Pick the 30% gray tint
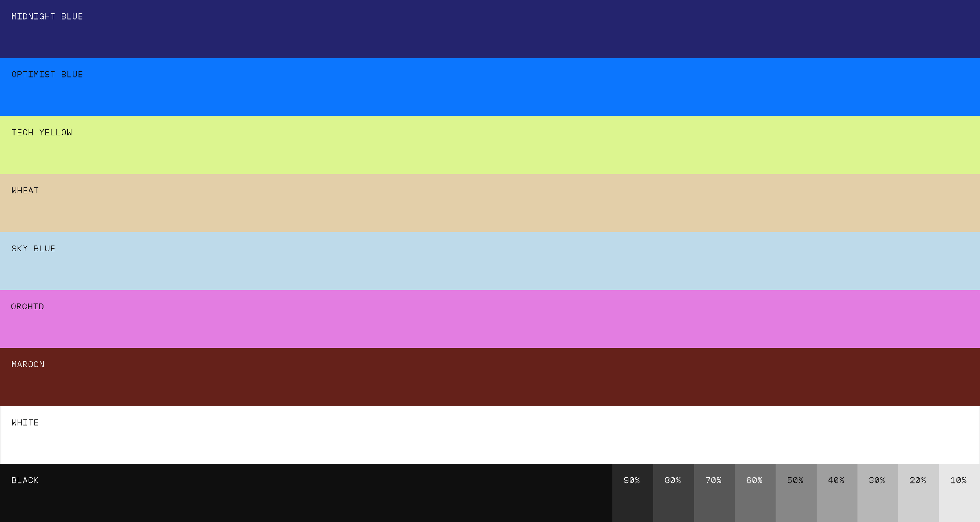 [x=878, y=493]
